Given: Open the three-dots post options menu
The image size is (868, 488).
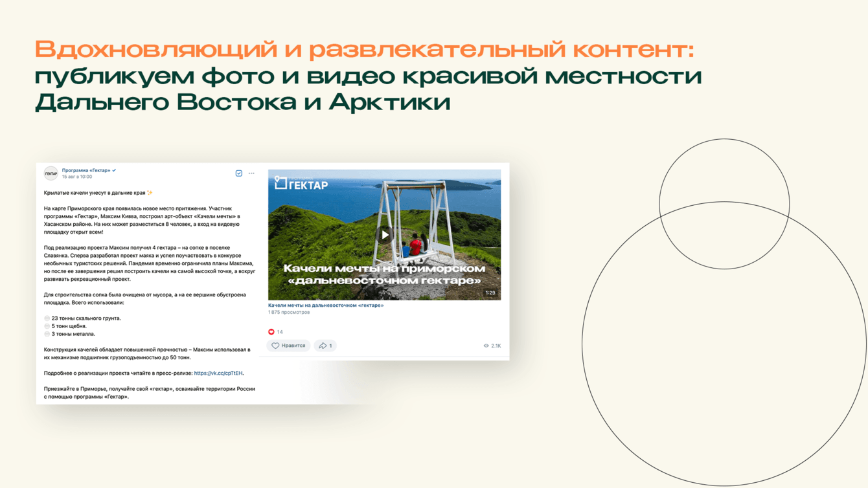Looking at the screenshot, I should point(252,173).
